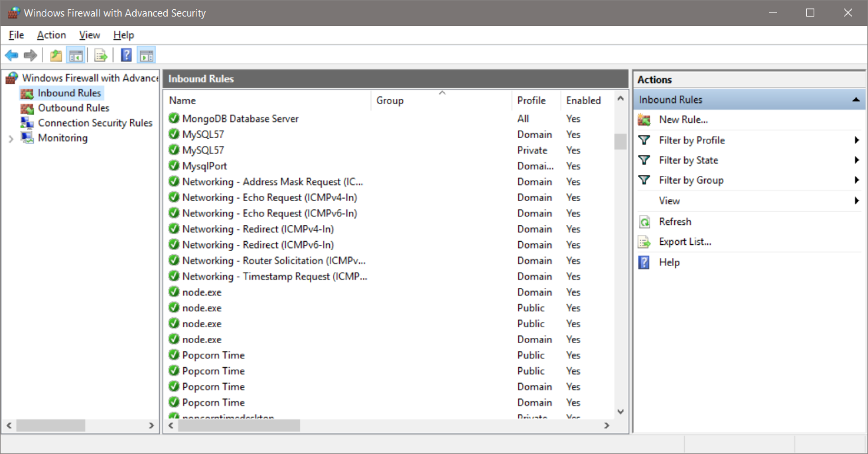Select Connection Security Rules in the tree
868x454 pixels.
(95, 123)
